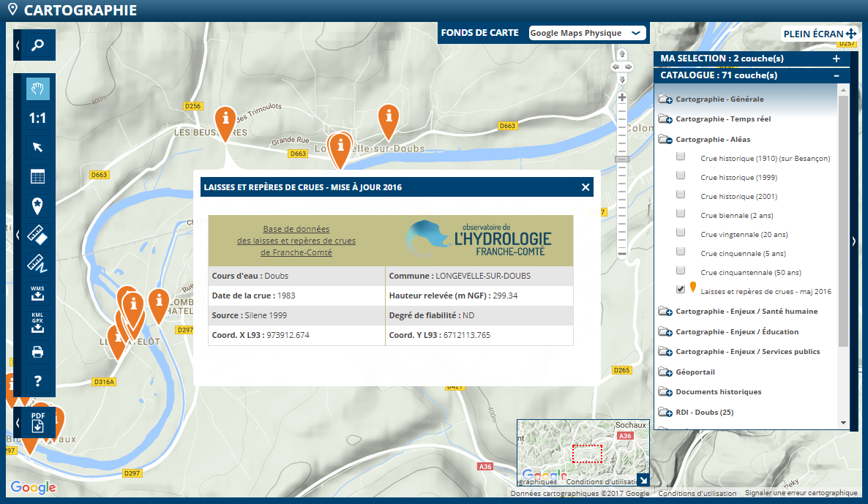Check the Crue biennale (2 ans) layer
The width and height of the screenshot is (868, 504).
pos(681,214)
